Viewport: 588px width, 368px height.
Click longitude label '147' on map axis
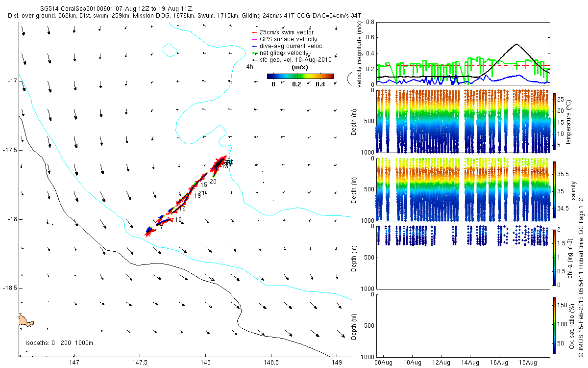(74, 363)
